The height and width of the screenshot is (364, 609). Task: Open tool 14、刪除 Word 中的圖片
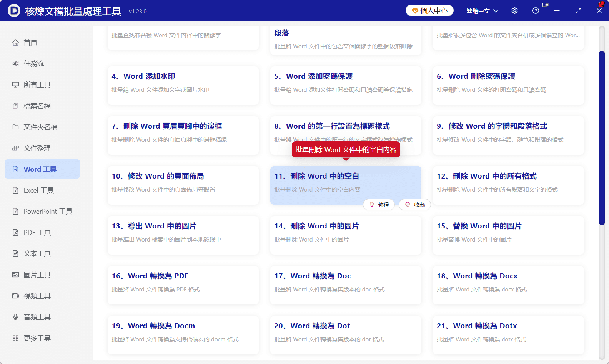click(346, 235)
